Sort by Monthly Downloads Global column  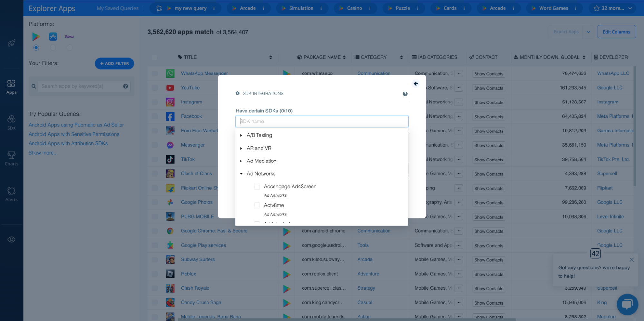pos(584,57)
